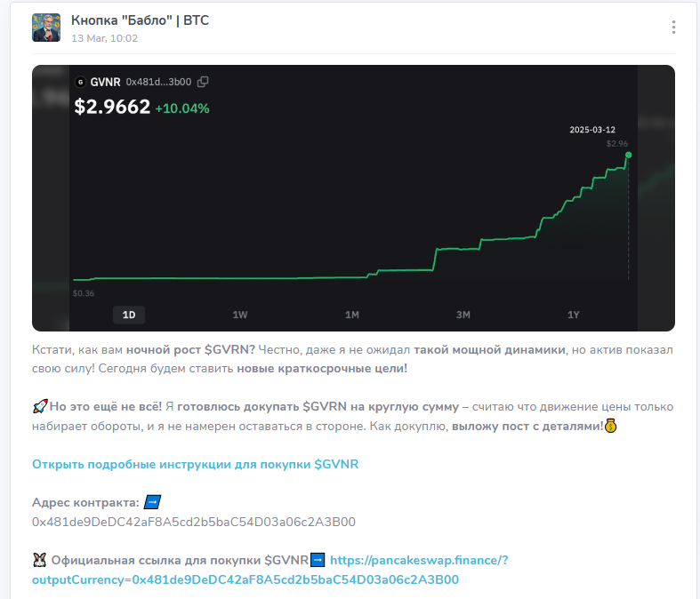Click the truncated address 0x481d...3b00

(158, 82)
